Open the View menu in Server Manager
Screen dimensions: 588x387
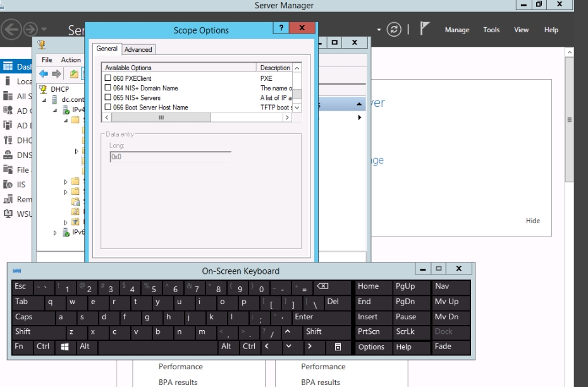coord(521,30)
